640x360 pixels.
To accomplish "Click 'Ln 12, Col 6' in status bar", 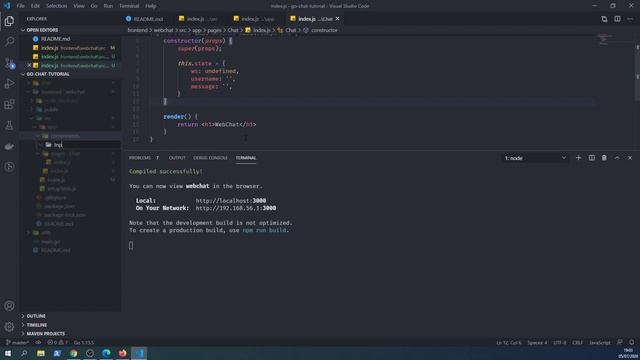I will click(x=509, y=342).
